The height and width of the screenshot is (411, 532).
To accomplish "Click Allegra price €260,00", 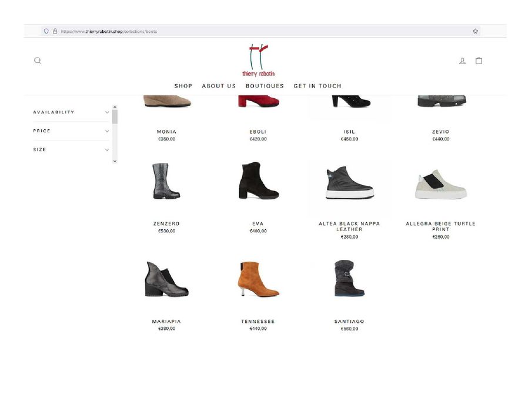I will click(441, 237).
